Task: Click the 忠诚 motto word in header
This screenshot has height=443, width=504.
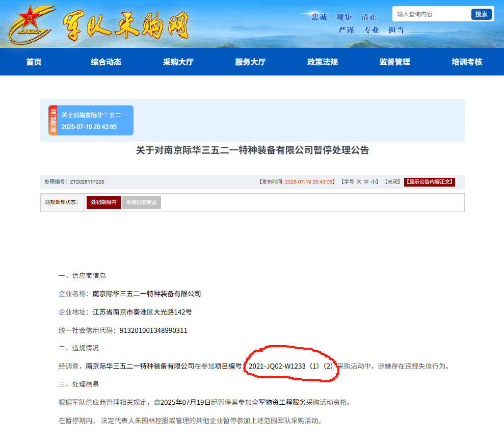Action: [319, 17]
